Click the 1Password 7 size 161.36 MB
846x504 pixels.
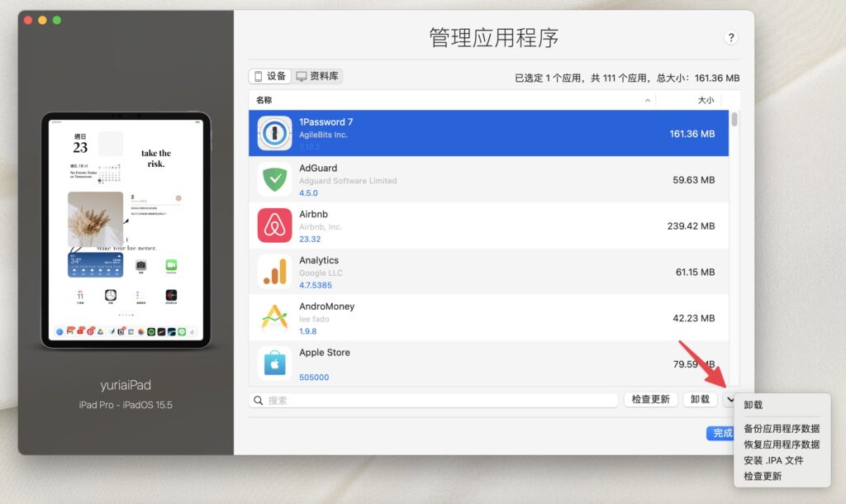(x=692, y=134)
